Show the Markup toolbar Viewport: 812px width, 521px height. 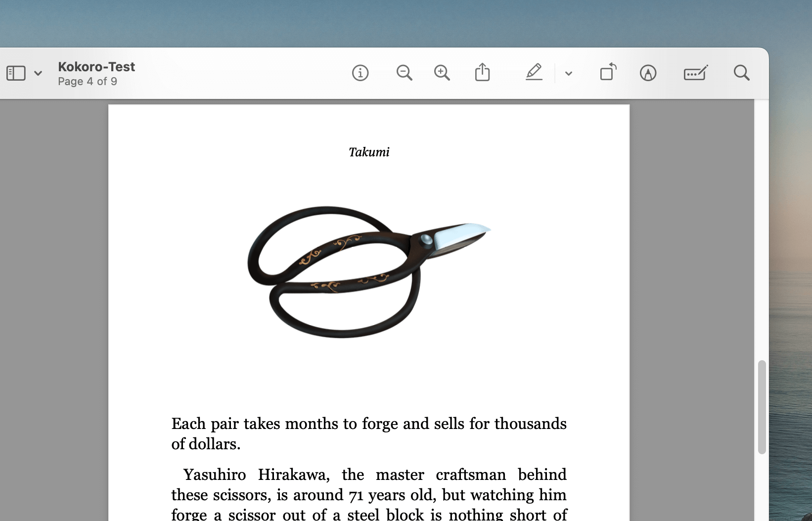tap(648, 73)
